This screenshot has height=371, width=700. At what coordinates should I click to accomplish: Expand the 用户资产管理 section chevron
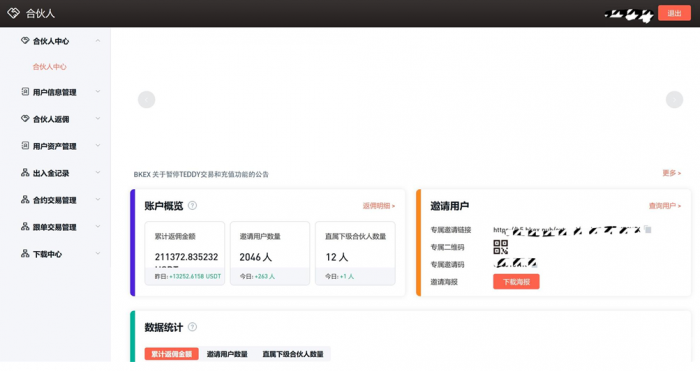pos(98,146)
